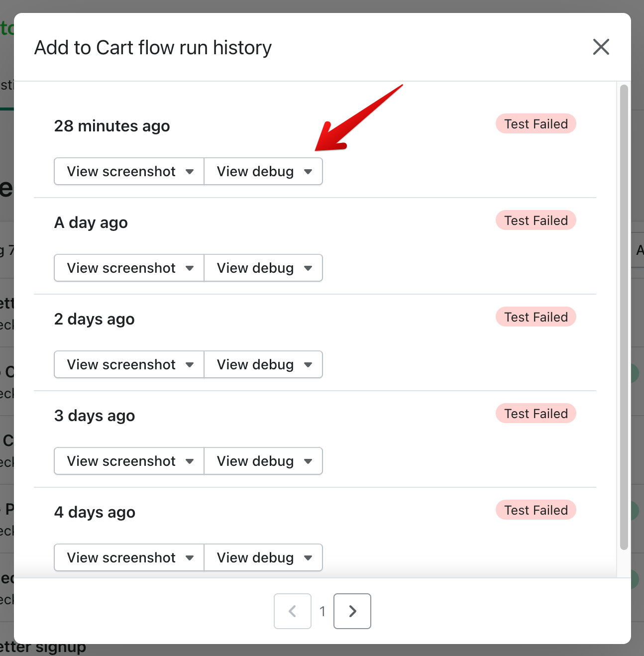644x656 pixels.
Task: Click Test Failed badge for 4 days ago
Action: (536, 510)
